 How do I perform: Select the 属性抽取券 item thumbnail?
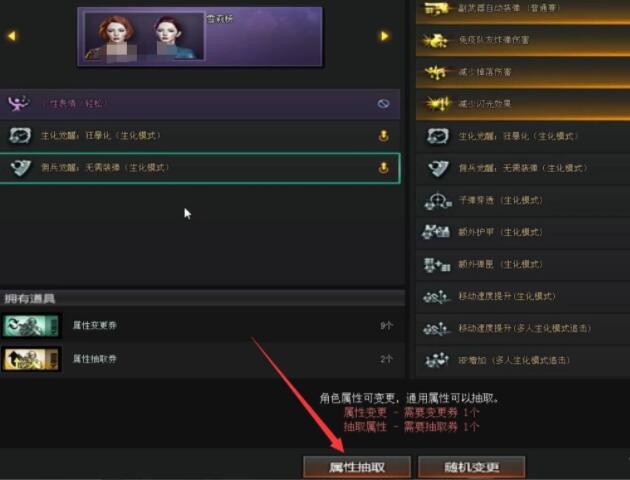pos(31,359)
